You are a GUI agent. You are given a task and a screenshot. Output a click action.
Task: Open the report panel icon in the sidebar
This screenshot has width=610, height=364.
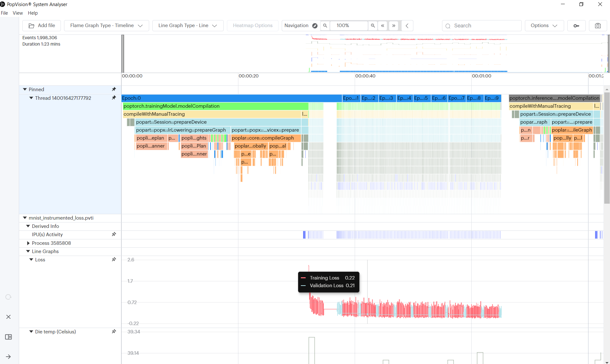8,337
